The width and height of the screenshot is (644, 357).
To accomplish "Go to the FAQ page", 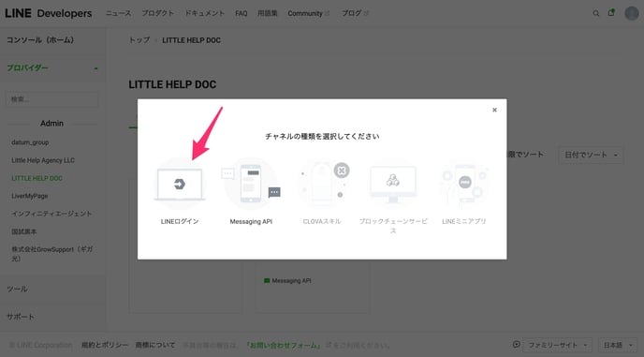I will (241, 13).
